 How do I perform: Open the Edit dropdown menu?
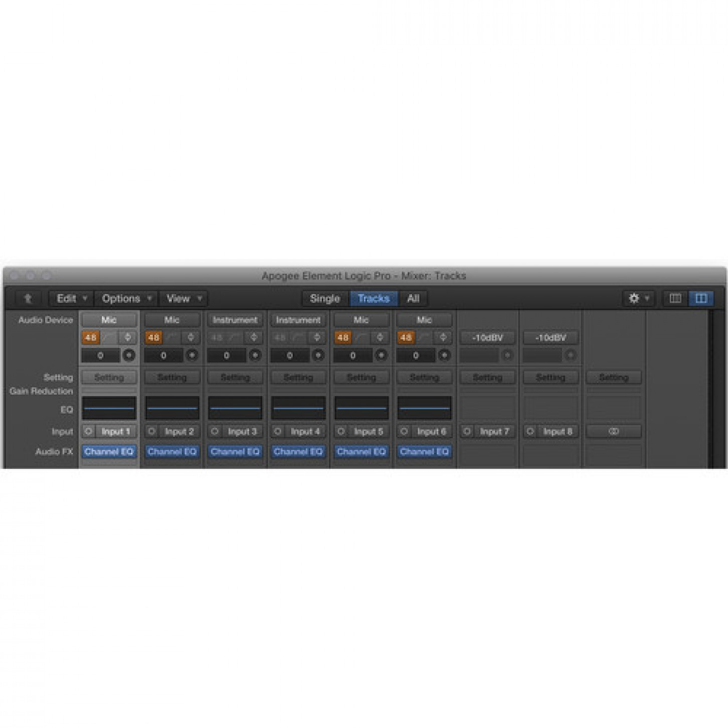click(71, 299)
